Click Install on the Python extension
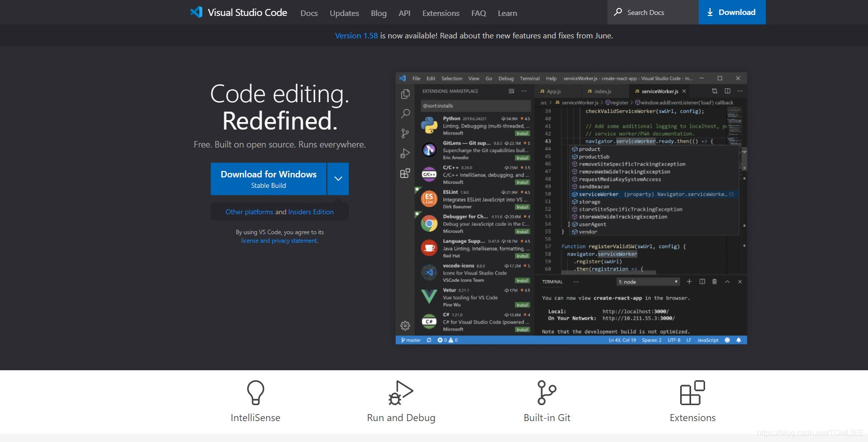The image size is (868, 442). point(522,134)
